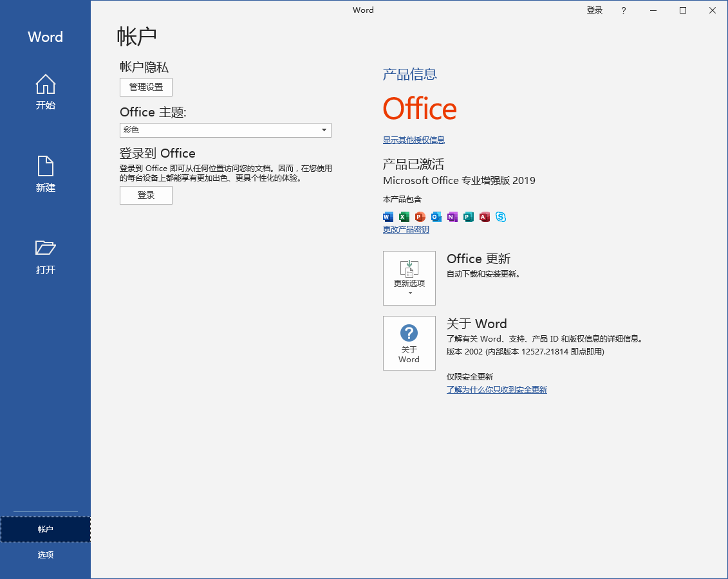Screen dimensions: 728x579
Task: Open the Home (开始) page icon
Action: click(46, 84)
